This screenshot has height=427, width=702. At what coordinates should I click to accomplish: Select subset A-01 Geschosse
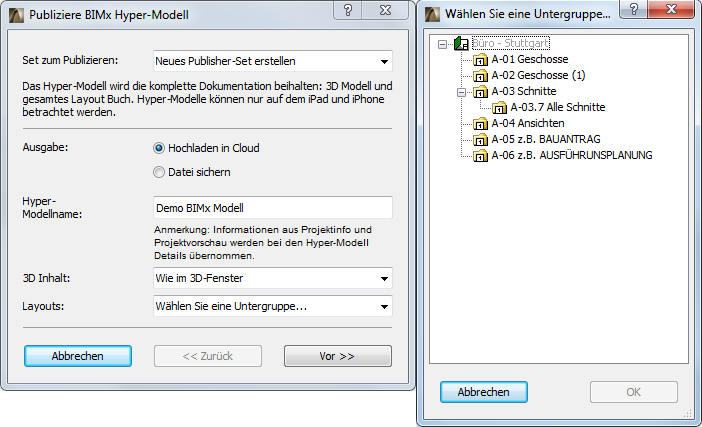tap(530, 59)
